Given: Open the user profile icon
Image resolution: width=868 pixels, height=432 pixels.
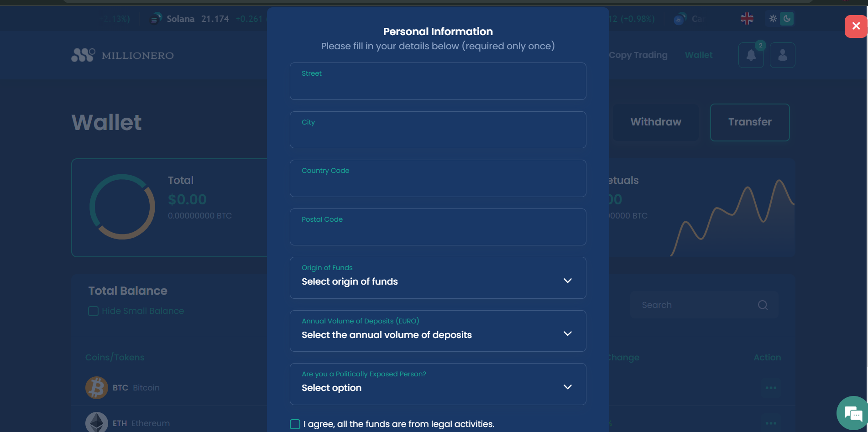Looking at the screenshot, I should coord(782,55).
